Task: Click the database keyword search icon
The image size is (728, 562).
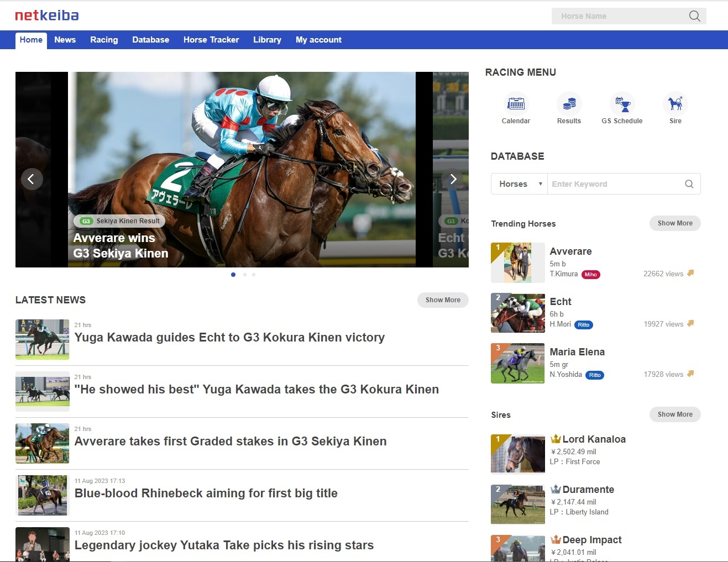Action: point(689,183)
